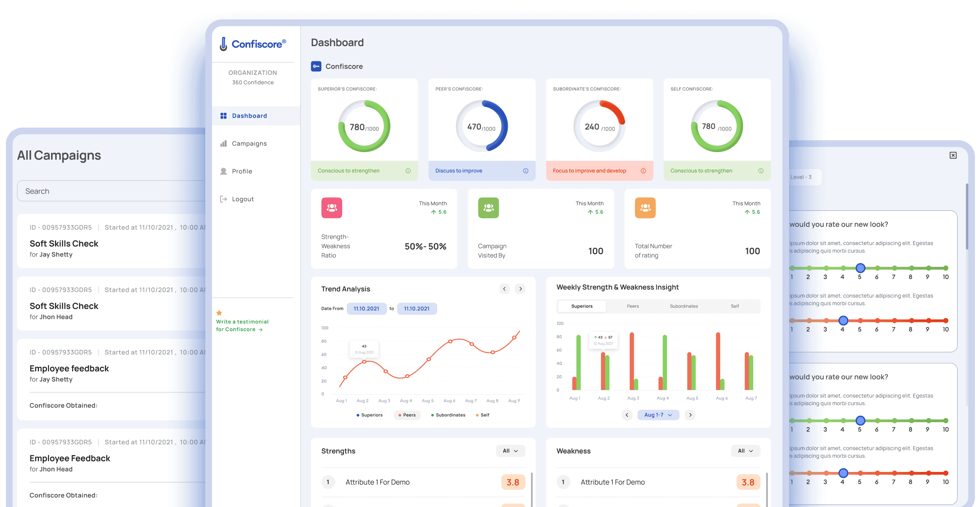Screen dimensions: 980x507
Task: Toggle the Peers legend in Trend Analysis
Action: (407, 415)
